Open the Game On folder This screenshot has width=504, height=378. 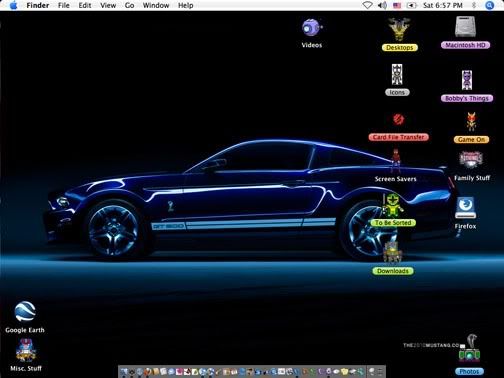(x=471, y=121)
